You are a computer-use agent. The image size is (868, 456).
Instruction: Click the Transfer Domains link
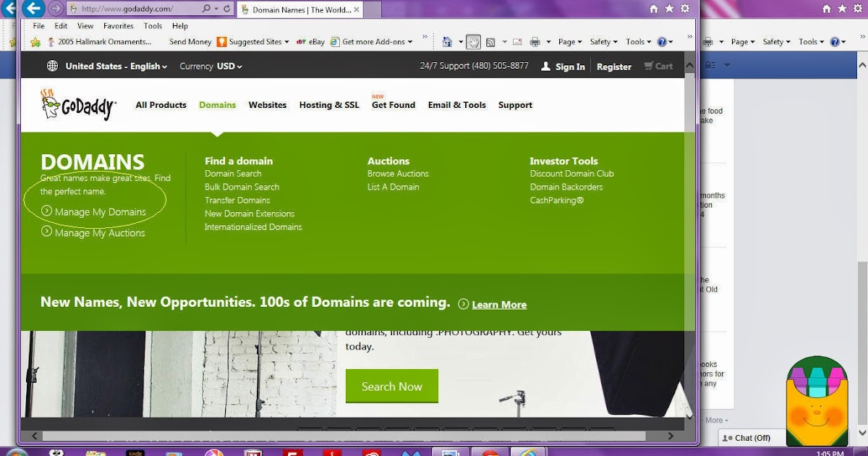click(x=237, y=200)
